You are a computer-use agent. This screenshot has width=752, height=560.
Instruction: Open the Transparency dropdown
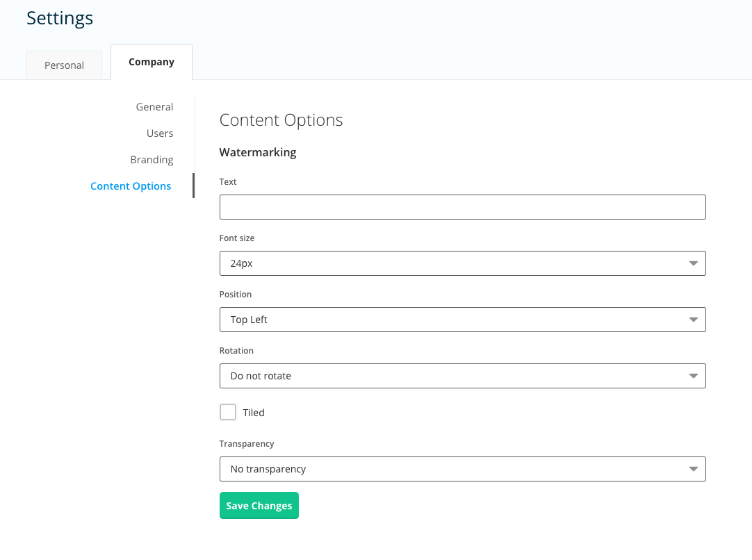[x=463, y=469]
